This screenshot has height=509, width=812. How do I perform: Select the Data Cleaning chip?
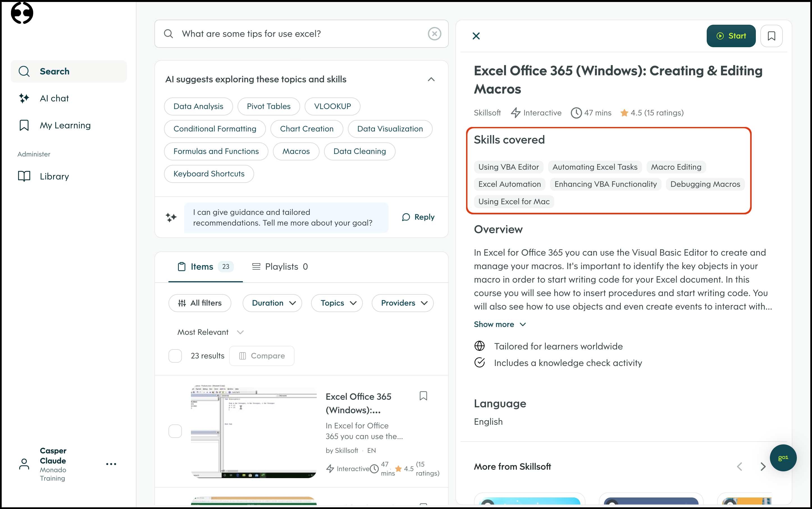360,151
